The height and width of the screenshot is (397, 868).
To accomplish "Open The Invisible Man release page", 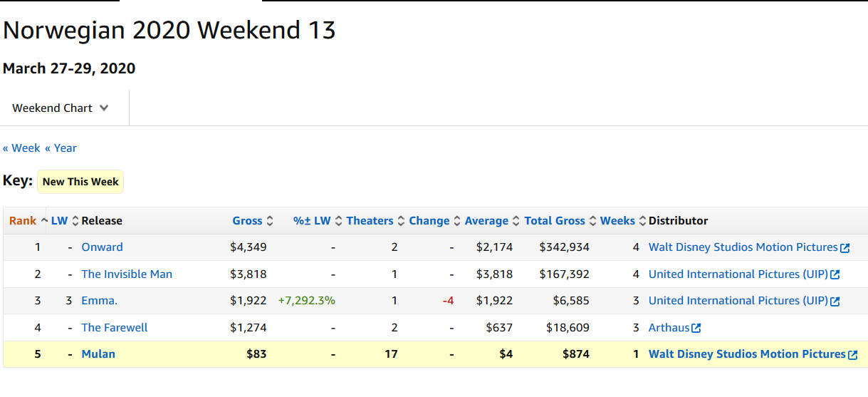I will pos(127,274).
